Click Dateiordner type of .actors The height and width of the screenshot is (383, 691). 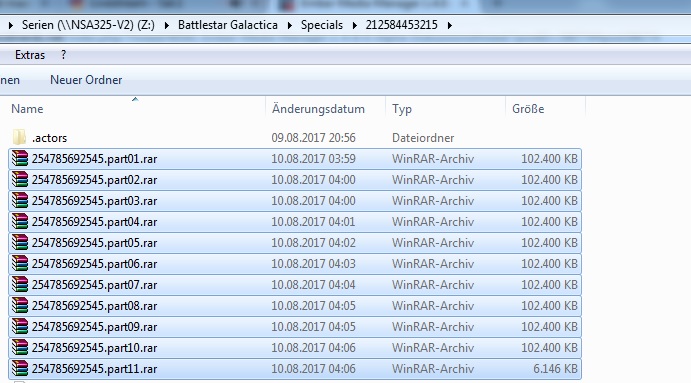(x=423, y=138)
